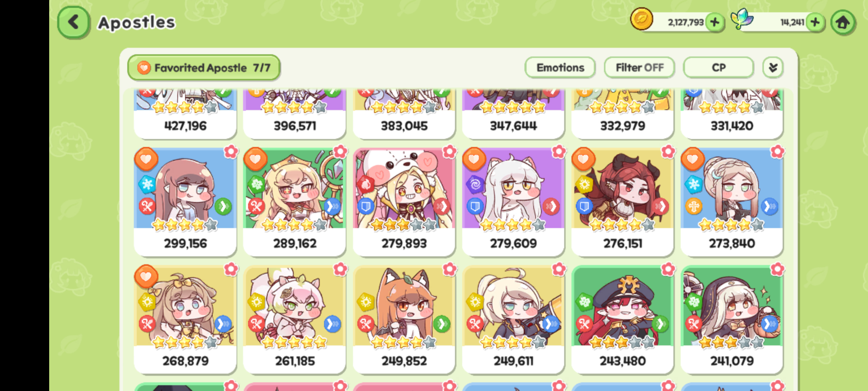This screenshot has width=868, height=391.
Task: Click the gold coin currency icon
Action: 642,19
